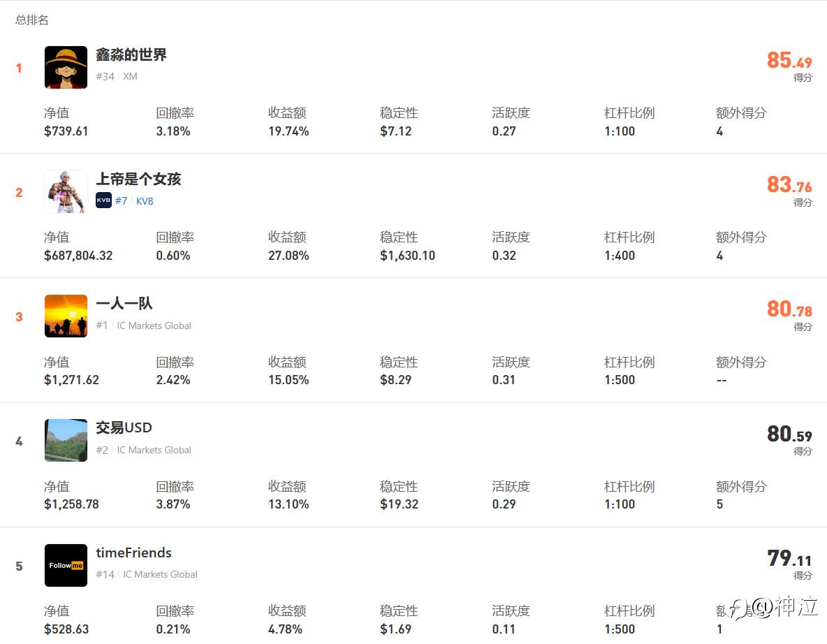Select the #34 XM account label
The image size is (827, 644).
[x=117, y=76]
